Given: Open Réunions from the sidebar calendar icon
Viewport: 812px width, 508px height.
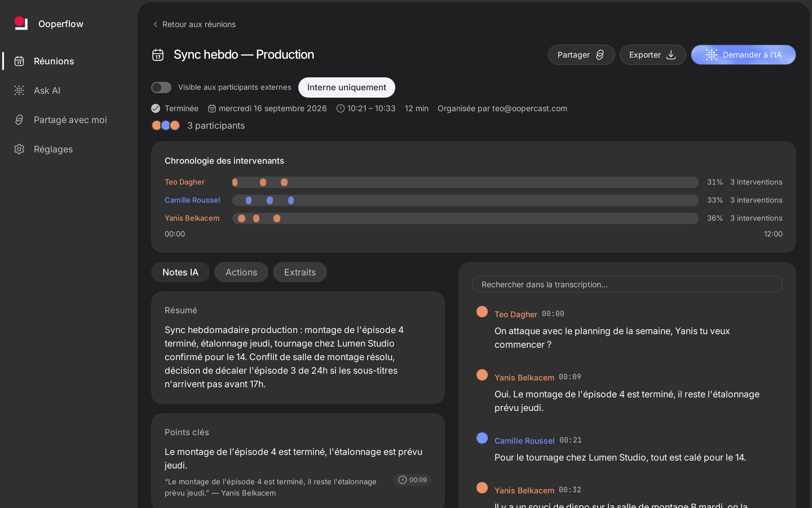Looking at the screenshot, I should pos(19,61).
